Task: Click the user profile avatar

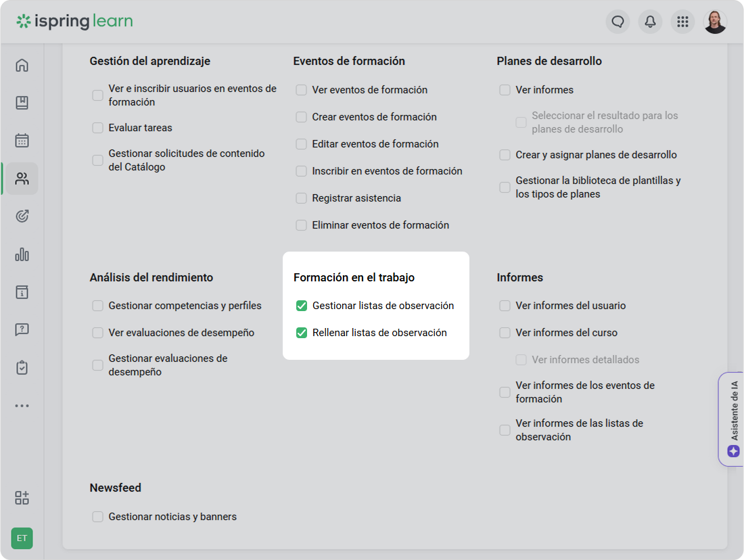Action: pos(715,22)
